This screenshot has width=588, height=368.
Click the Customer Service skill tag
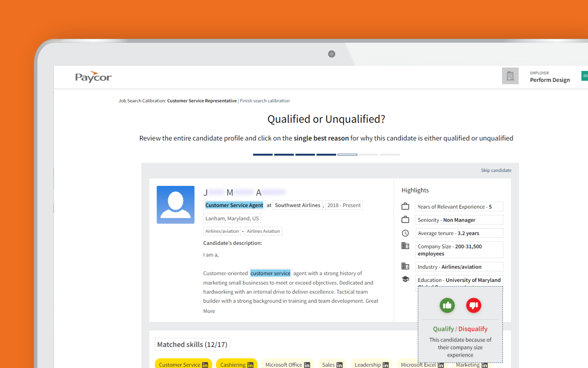183,364
